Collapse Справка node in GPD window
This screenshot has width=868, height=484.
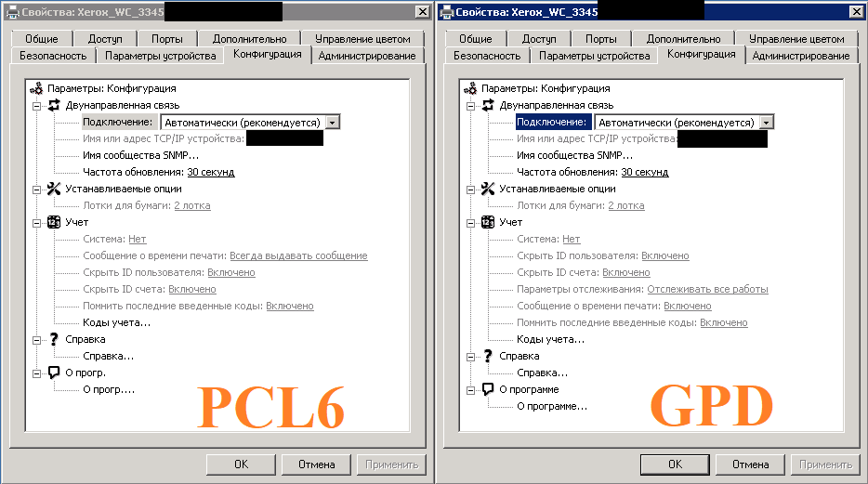coord(470,357)
